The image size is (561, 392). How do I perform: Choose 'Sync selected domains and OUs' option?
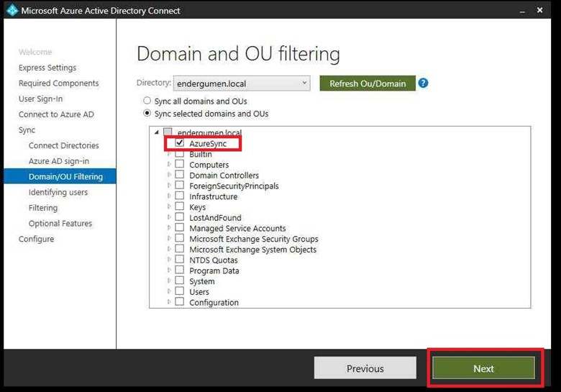pyautogui.click(x=147, y=114)
